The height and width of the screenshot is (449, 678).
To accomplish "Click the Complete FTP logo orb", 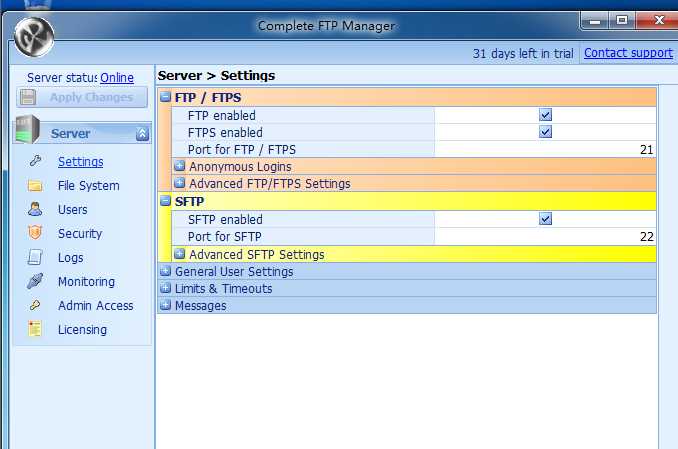I will pos(34,37).
